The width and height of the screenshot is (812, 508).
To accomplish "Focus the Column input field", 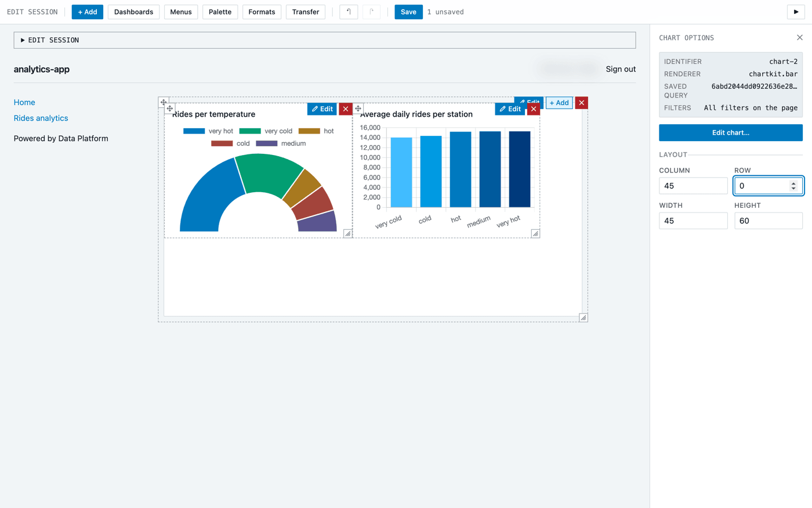I will point(693,186).
